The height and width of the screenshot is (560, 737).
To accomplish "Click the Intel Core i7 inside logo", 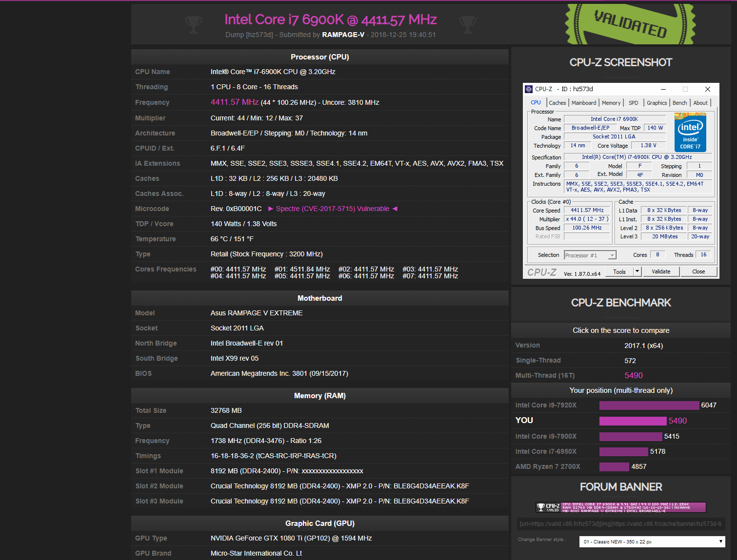I will [690, 132].
